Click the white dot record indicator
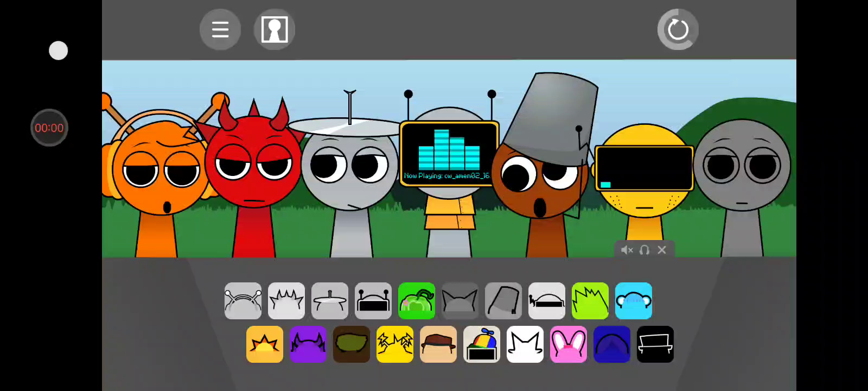This screenshot has width=868, height=391. tap(59, 51)
